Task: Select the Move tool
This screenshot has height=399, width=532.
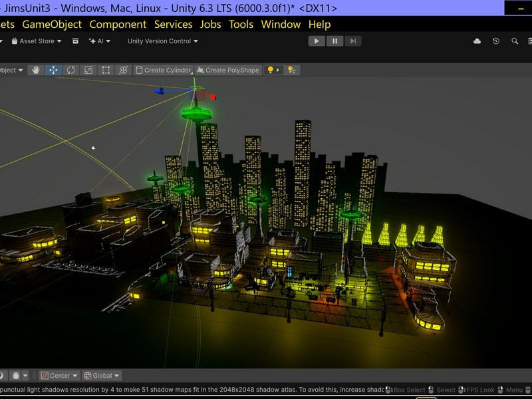Action: tap(53, 70)
